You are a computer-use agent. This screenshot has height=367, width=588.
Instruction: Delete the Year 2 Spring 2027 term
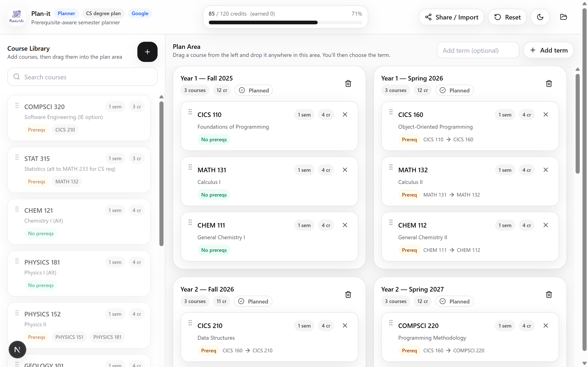549,295
